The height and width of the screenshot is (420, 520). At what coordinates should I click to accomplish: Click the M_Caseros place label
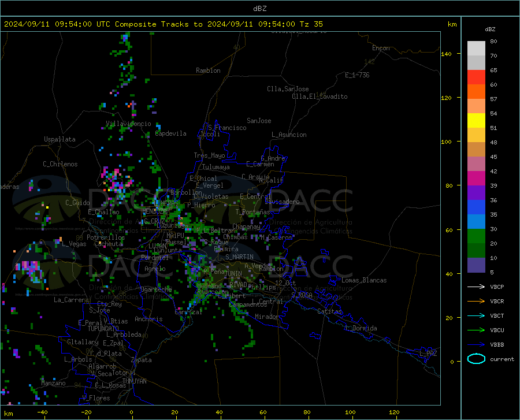[x=276, y=237]
